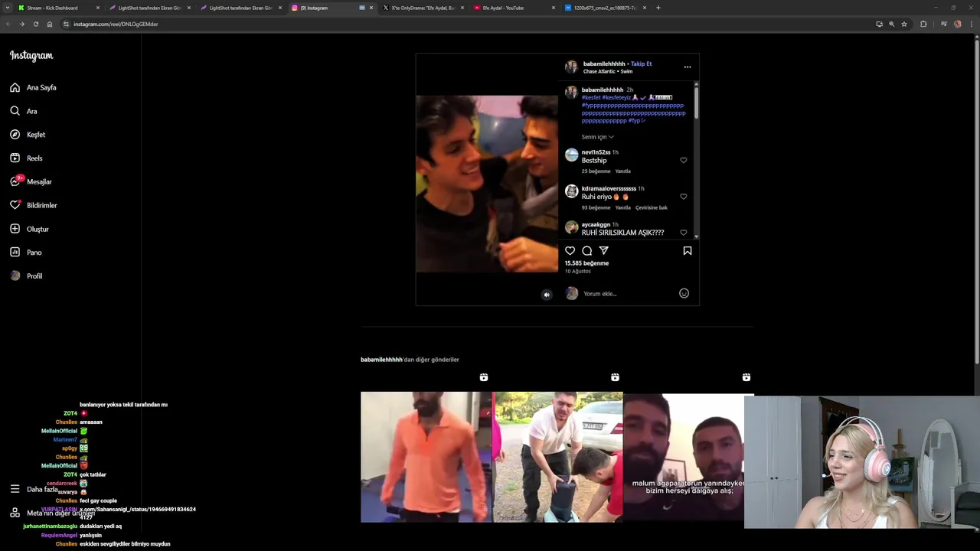Image resolution: width=980 pixels, height=551 pixels.
Task: Bookmark this page with the star icon
Action: 904,24
